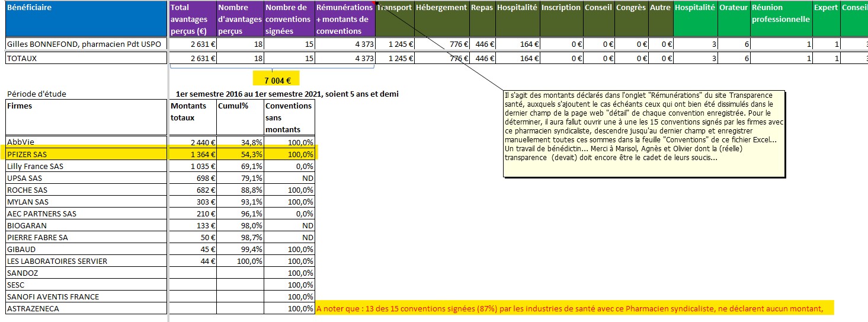
Task: Select LES LABORATOIRES SERVIER cell
Action: tap(87, 261)
